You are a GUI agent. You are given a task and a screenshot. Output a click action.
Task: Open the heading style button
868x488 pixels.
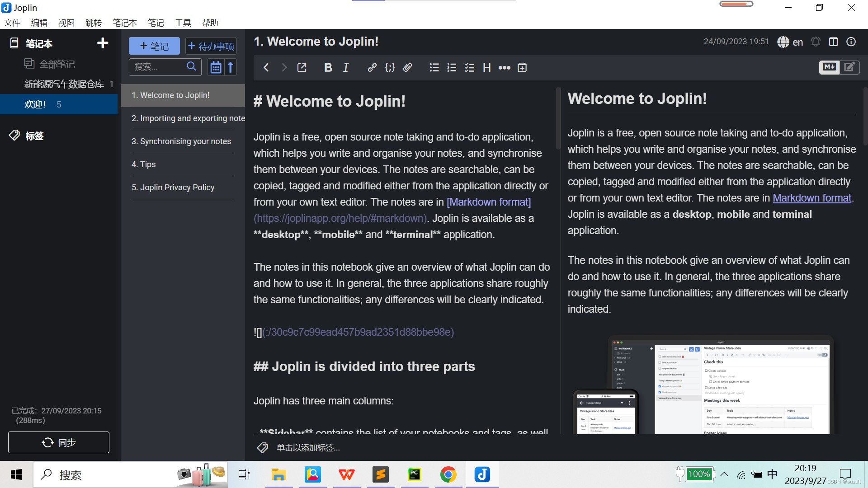pyautogui.click(x=486, y=68)
